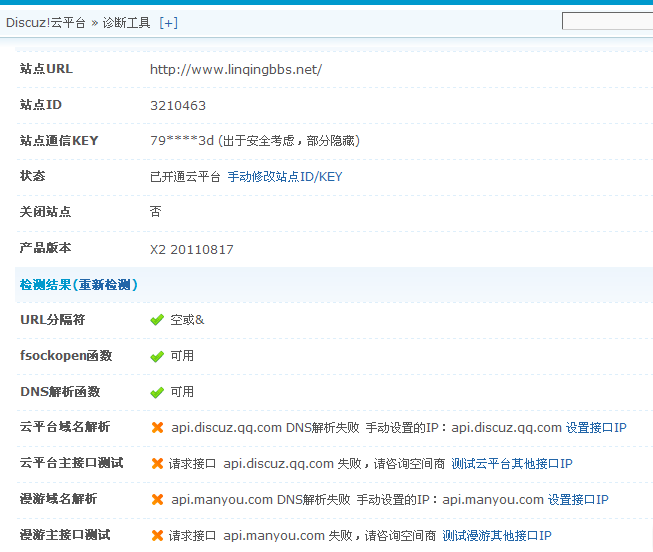The image size is (653, 552).
Task: Click Discuz!云平台 in the breadcrumb
Action: [46, 22]
